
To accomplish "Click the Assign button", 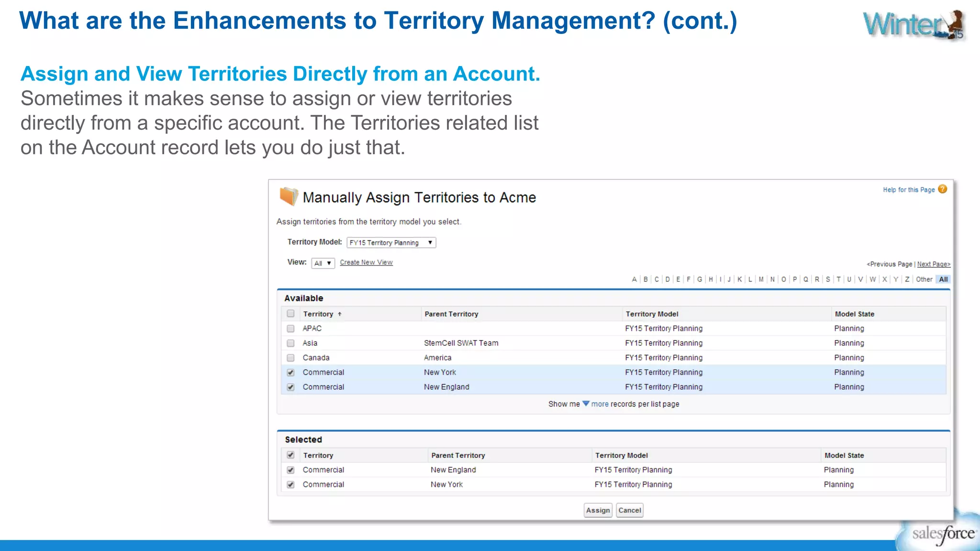I will click(x=598, y=510).
